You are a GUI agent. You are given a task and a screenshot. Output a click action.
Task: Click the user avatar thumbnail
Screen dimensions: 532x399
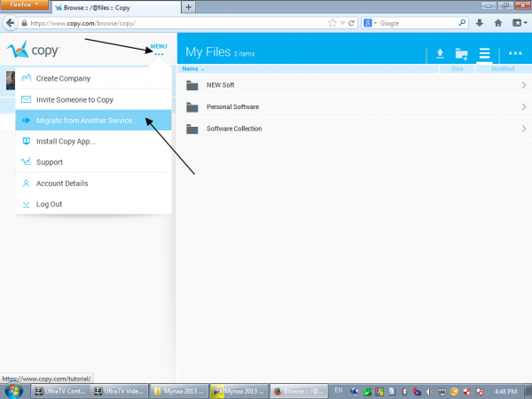11,81
